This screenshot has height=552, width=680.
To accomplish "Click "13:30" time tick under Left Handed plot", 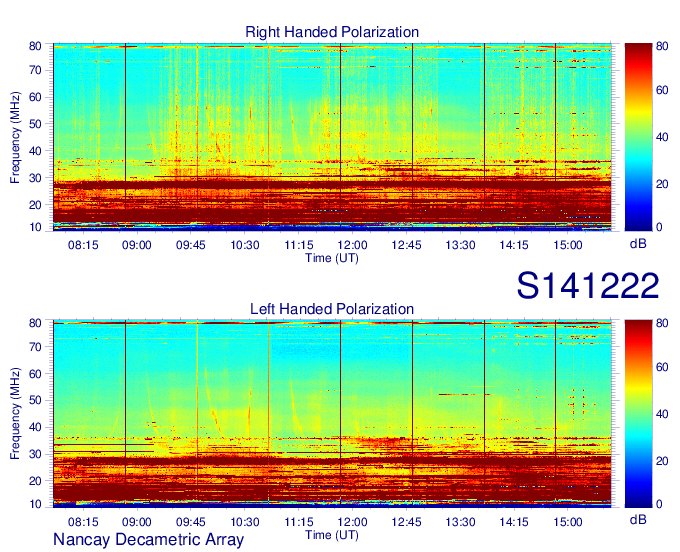I will click(x=460, y=522).
